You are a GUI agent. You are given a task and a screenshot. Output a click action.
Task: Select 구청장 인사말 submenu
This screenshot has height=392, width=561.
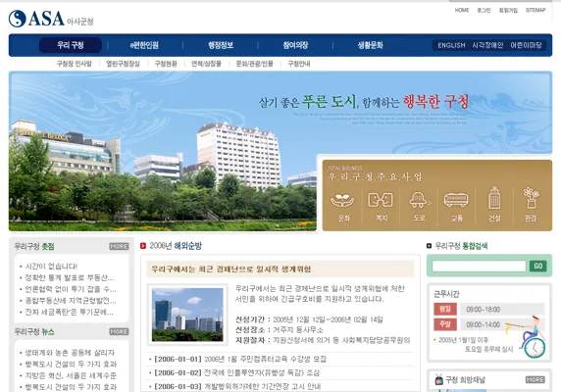[75, 64]
